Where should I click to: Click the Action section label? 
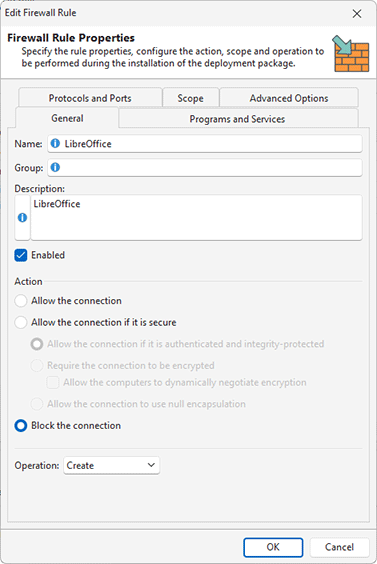pos(28,281)
